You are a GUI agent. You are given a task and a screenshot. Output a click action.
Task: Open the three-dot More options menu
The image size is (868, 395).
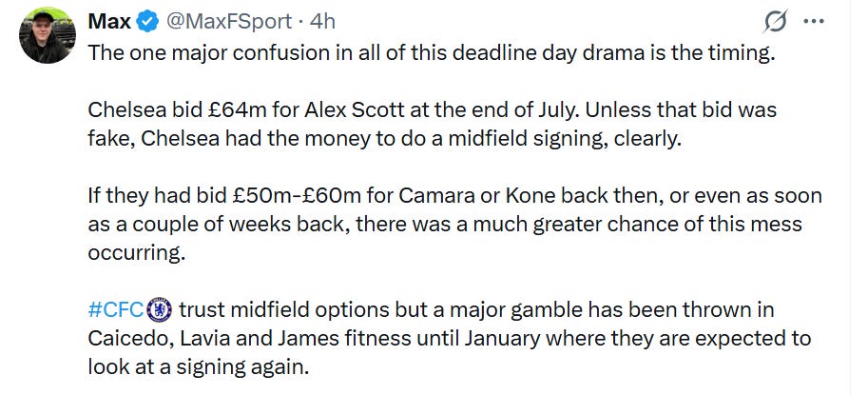click(814, 22)
